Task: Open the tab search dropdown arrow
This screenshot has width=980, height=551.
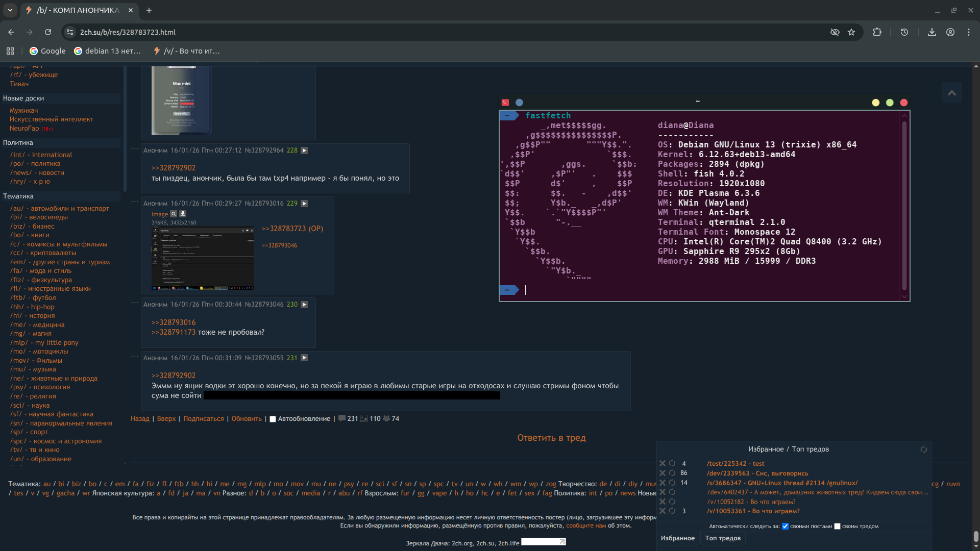Action: click(10, 10)
